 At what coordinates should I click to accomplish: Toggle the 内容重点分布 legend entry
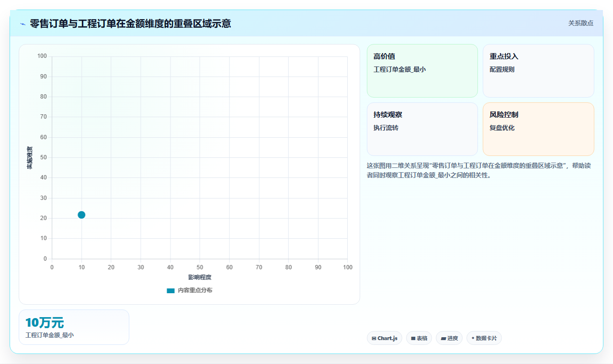pos(189,290)
